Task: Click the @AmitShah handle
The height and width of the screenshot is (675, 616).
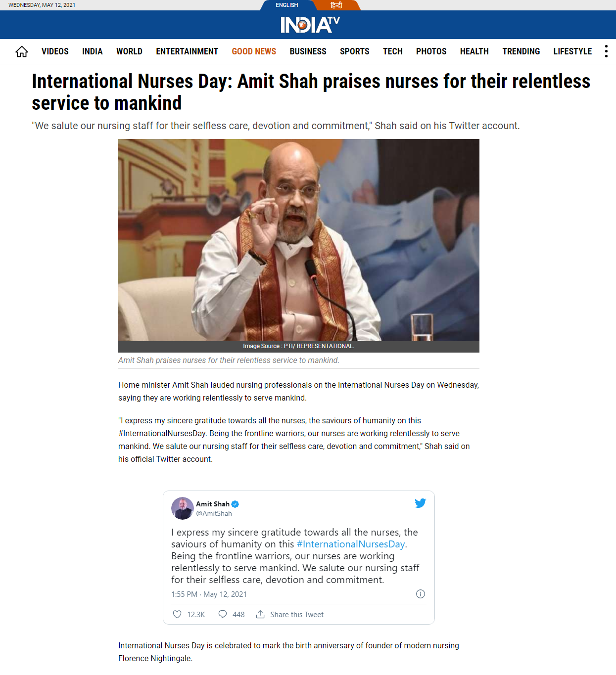Action: click(214, 513)
